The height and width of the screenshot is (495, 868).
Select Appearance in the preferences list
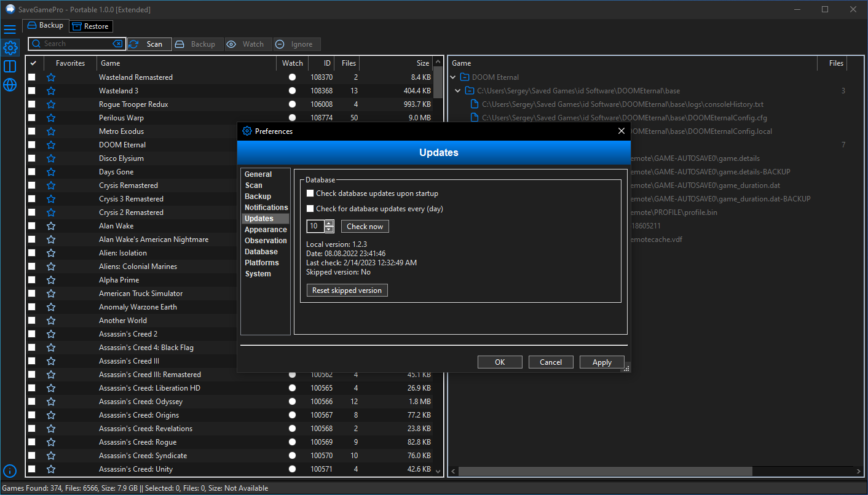coord(266,230)
